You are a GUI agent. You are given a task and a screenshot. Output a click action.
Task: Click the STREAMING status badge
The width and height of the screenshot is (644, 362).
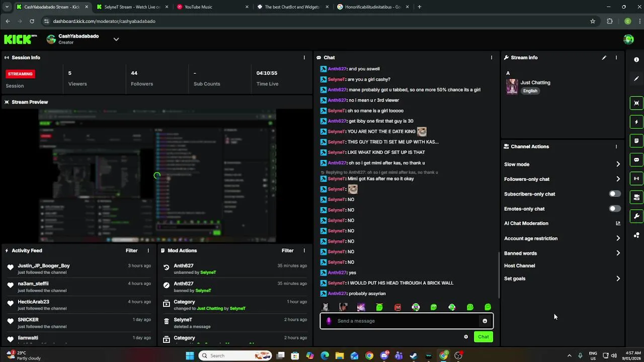[20, 74]
